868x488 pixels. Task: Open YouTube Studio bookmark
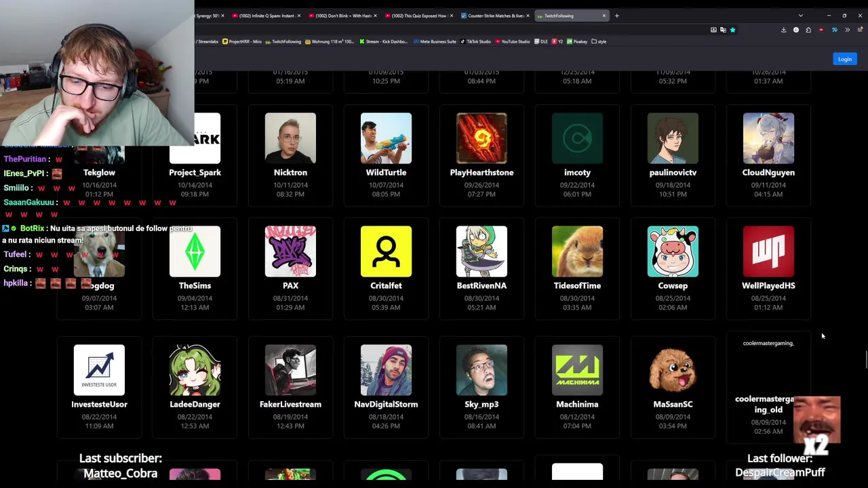513,41
